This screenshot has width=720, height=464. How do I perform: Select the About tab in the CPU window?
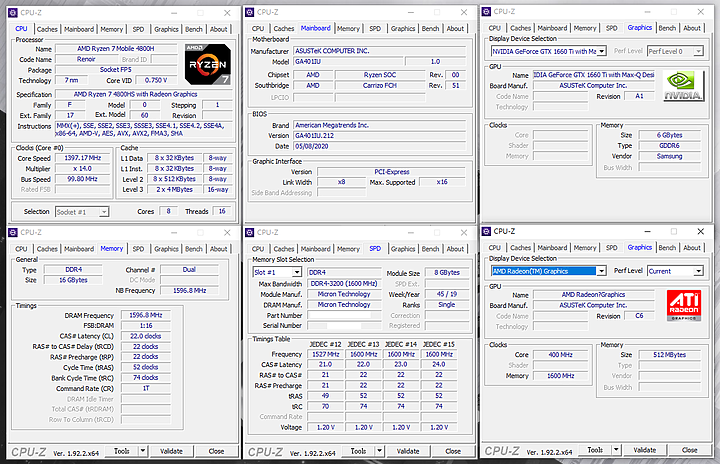click(x=219, y=29)
